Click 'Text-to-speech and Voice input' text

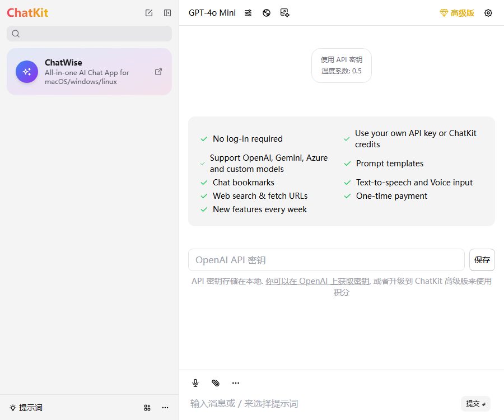pyautogui.click(x=414, y=183)
